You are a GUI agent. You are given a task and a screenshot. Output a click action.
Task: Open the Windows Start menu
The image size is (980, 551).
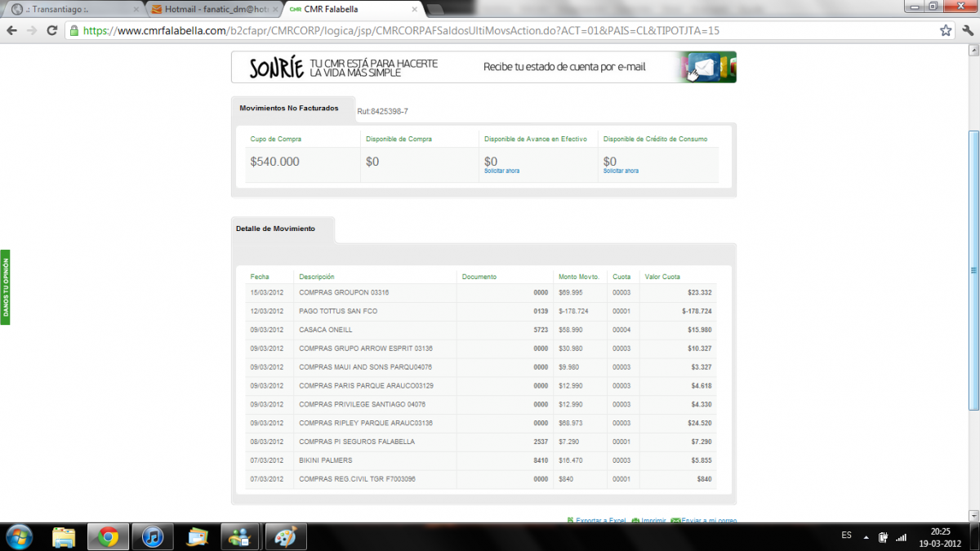tap(18, 536)
